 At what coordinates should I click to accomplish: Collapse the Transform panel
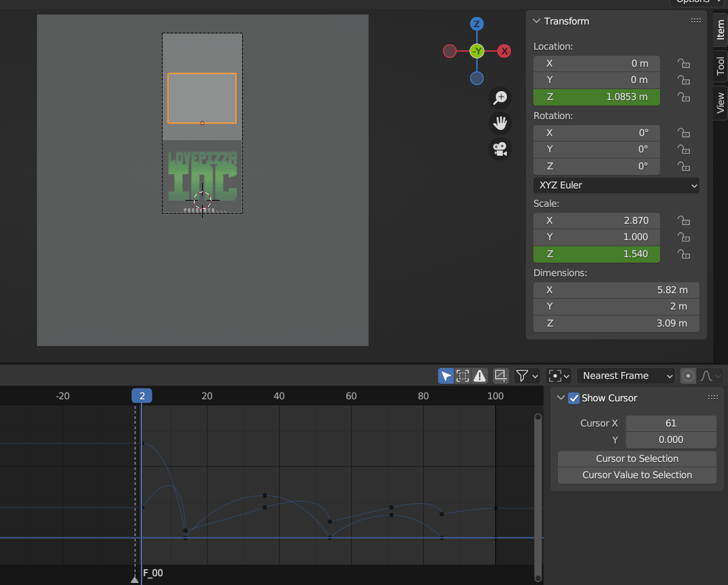pyautogui.click(x=537, y=21)
